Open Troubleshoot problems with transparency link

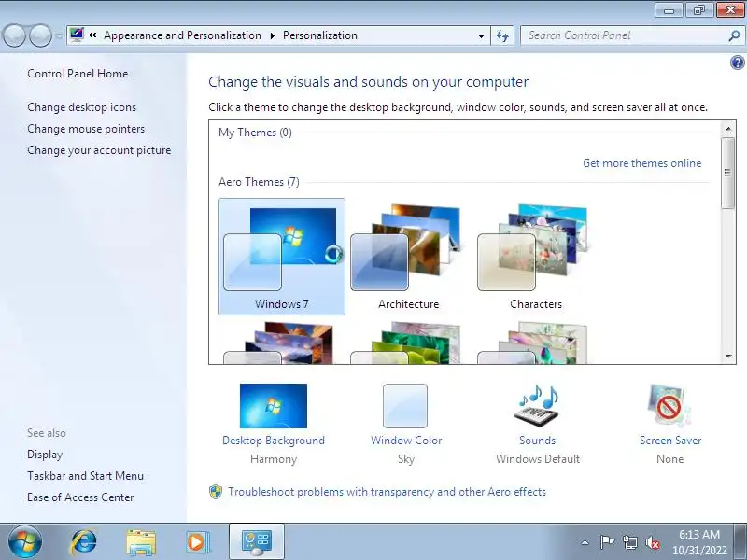tap(387, 492)
